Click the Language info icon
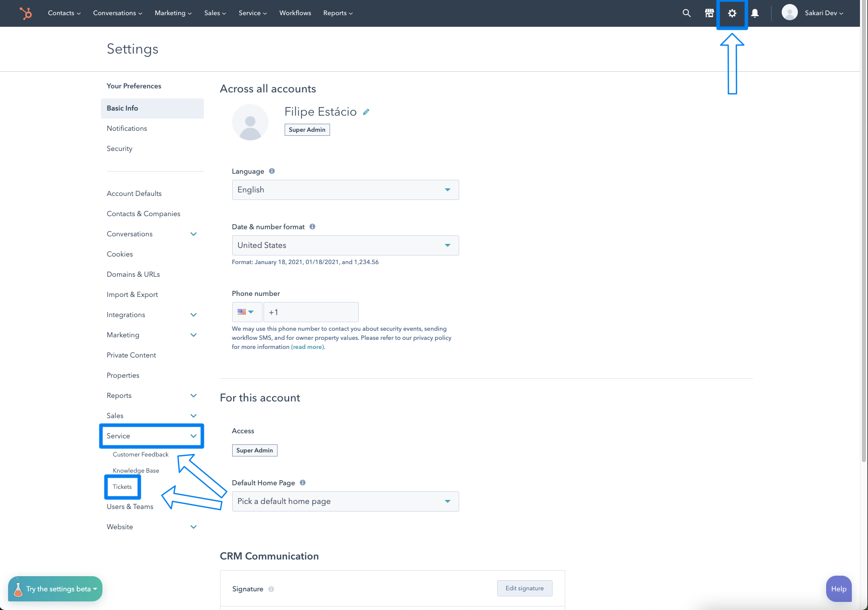 click(272, 171)
